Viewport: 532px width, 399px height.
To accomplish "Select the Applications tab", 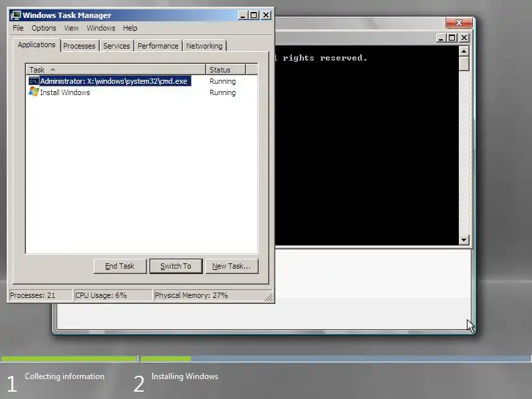I will [x=37, y=45].
